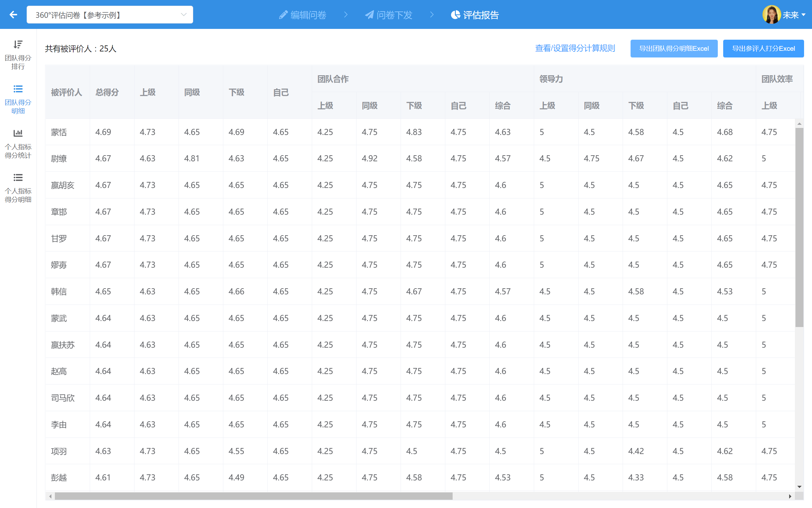Click 韩信's 下级 score 4.66
The height and width of the screenshot is (508, 812).
236,291
